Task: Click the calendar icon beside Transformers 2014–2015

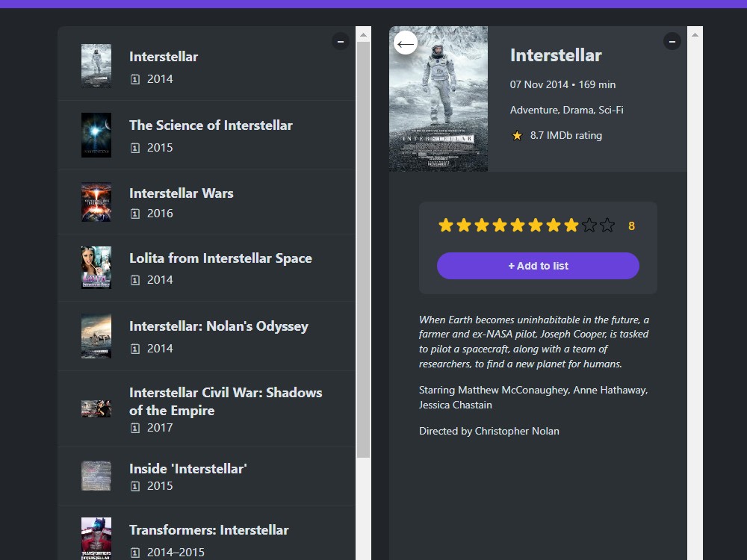Action: click(x=135, y=553)
